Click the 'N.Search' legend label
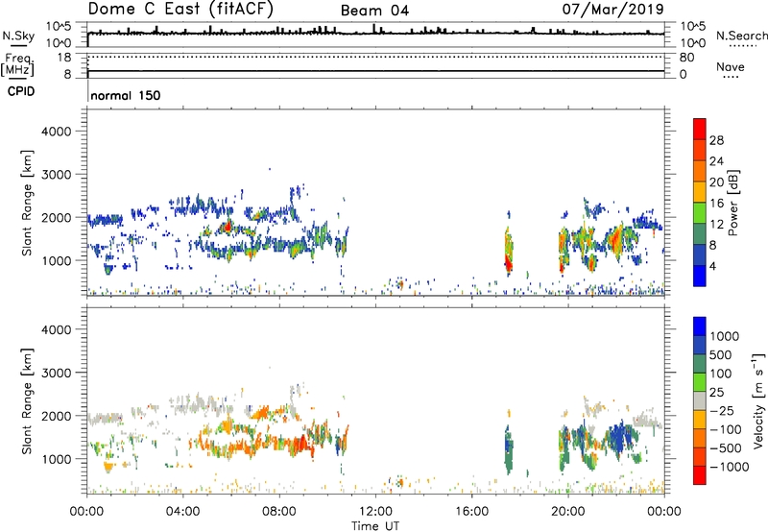 [x=741, y=36]
